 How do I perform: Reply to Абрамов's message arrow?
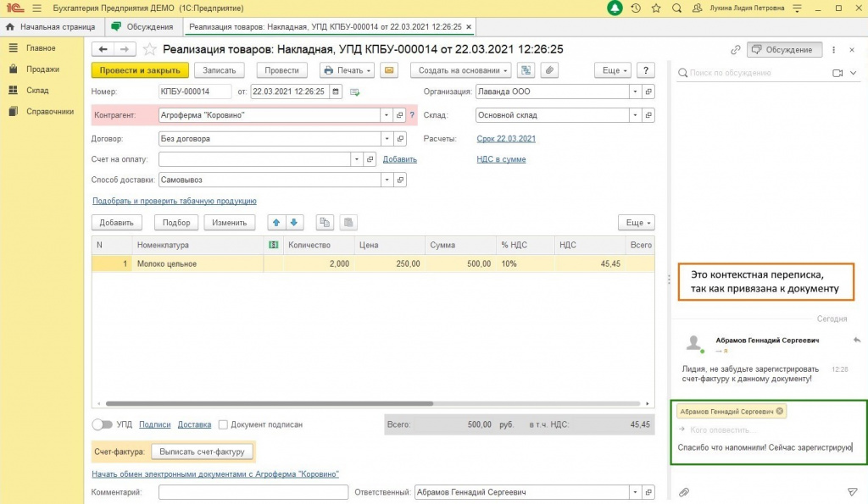click(857, 341)
